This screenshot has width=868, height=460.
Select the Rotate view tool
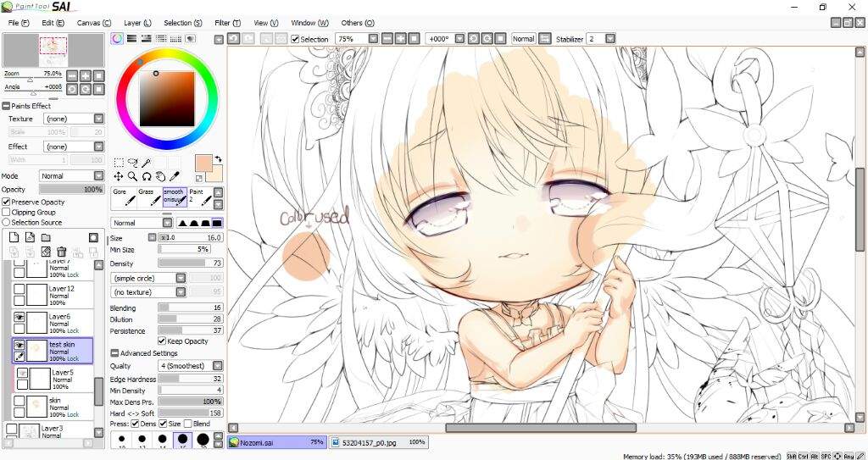pos(147,176)
